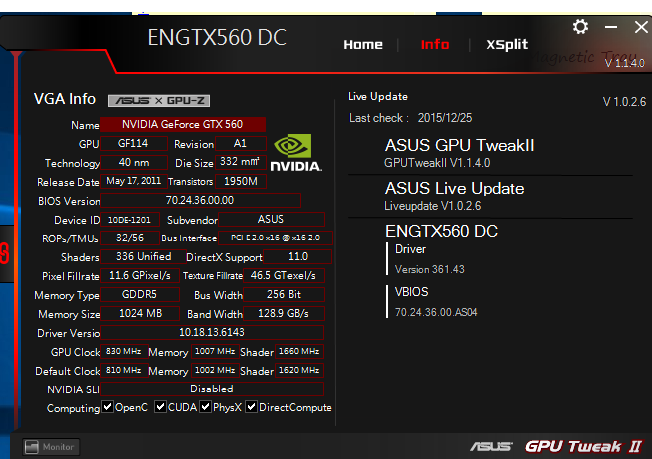Click the Revision value A1
The width and height of the screenshot is (652, 459).
tap(240, 143)
